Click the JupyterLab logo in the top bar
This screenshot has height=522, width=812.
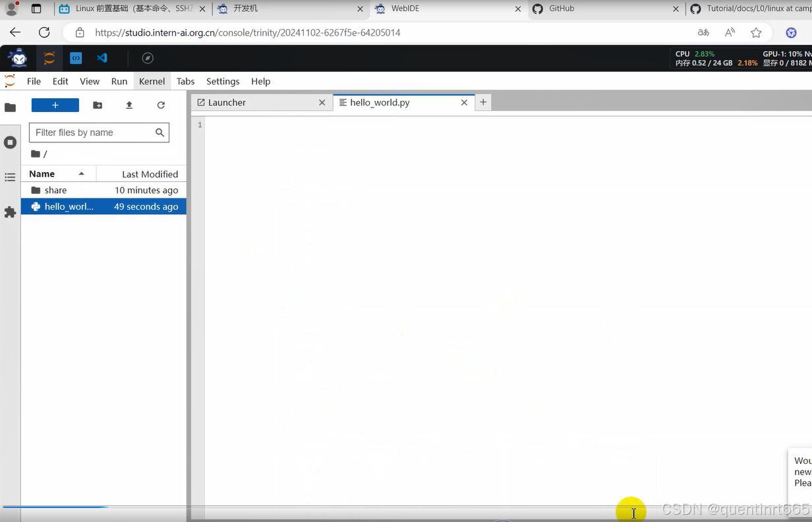point(49,58)
